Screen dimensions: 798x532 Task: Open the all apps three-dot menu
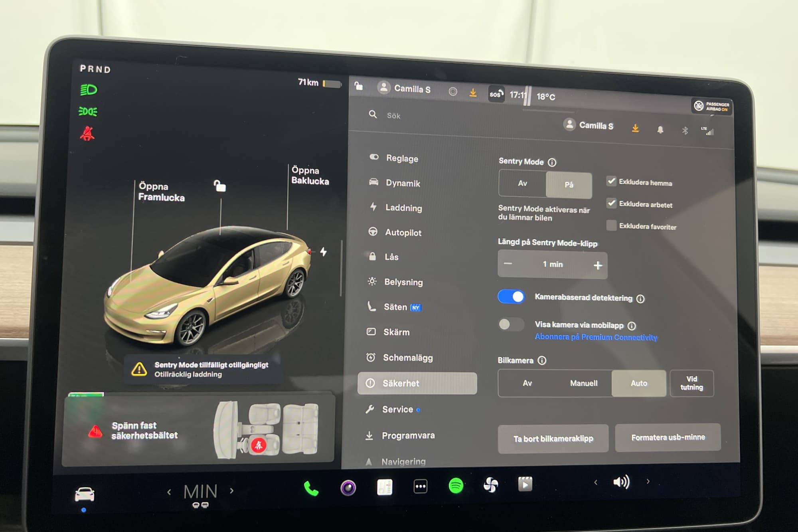[420, 487]
